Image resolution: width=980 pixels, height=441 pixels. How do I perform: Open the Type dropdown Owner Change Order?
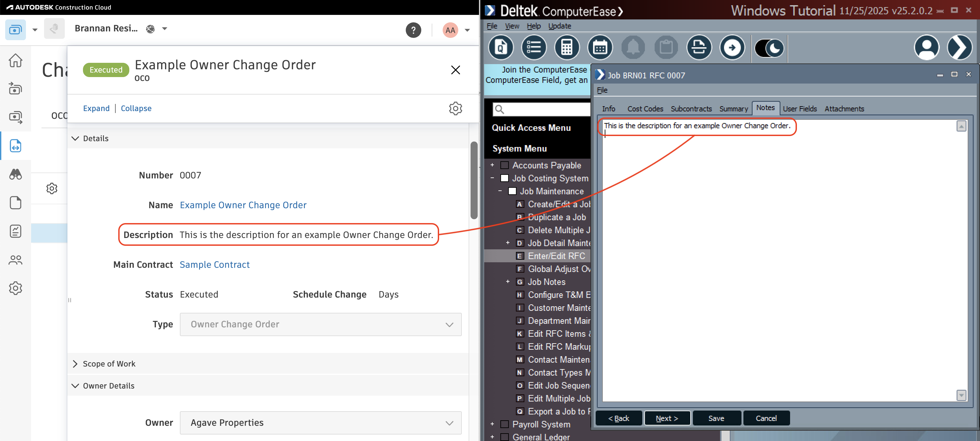pos(320,324)
